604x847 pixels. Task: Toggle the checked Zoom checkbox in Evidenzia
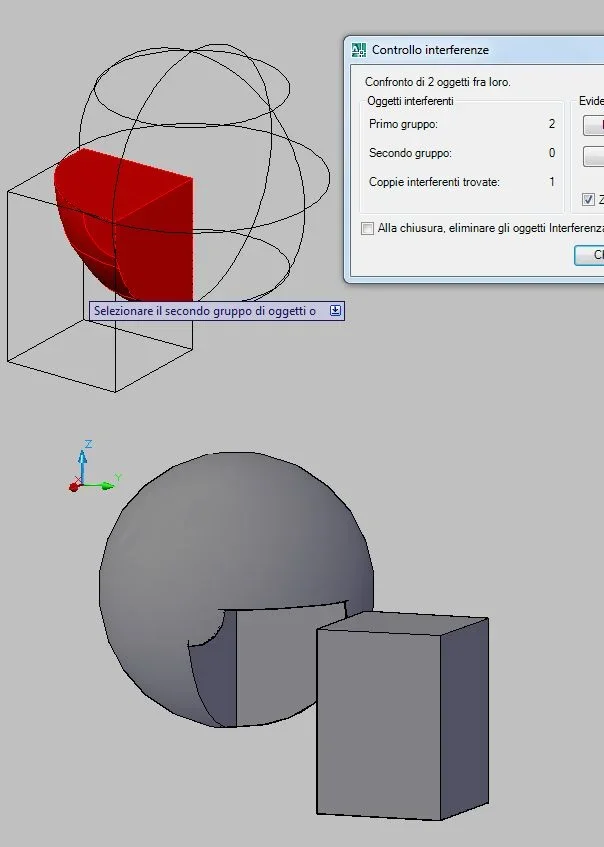click(x=588, y=199)
